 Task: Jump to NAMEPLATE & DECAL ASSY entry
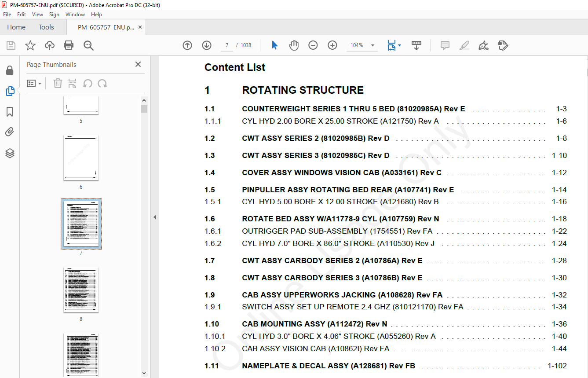tap(385, 366)
